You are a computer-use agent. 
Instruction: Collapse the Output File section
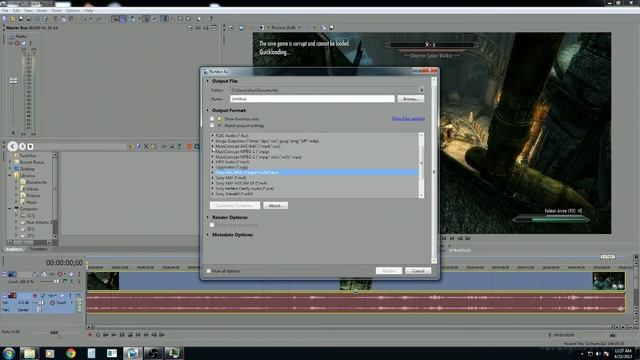click(x=207, y=81)
